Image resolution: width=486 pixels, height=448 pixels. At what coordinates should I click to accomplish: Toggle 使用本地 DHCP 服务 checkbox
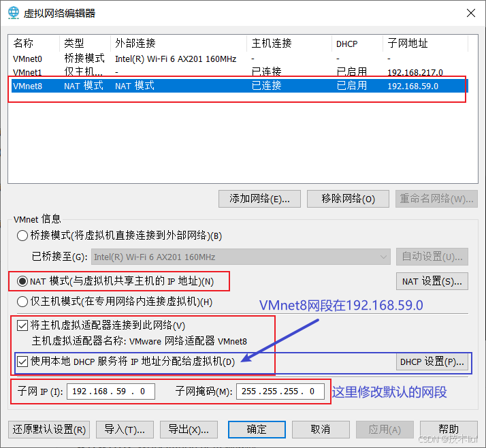(22, 362)
